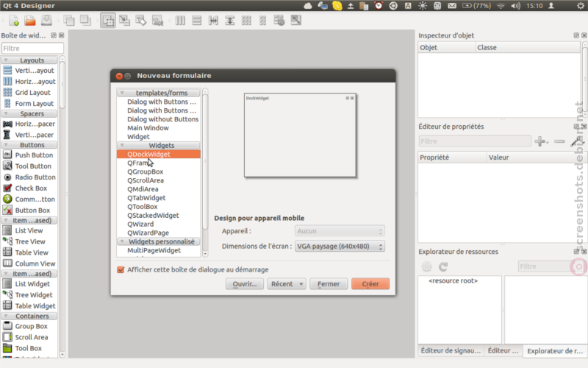Open the Récent dropdown button
588x368 pixels.
coord(287,284)
